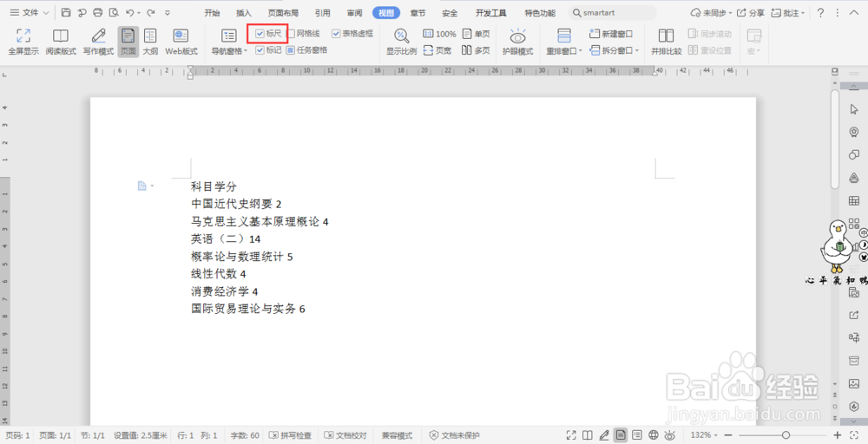Set zoom to 100% in ribbon
Image resolution: width=868 pixels, height=444 pixels.
pyautogui.click(x=439, y=34)
